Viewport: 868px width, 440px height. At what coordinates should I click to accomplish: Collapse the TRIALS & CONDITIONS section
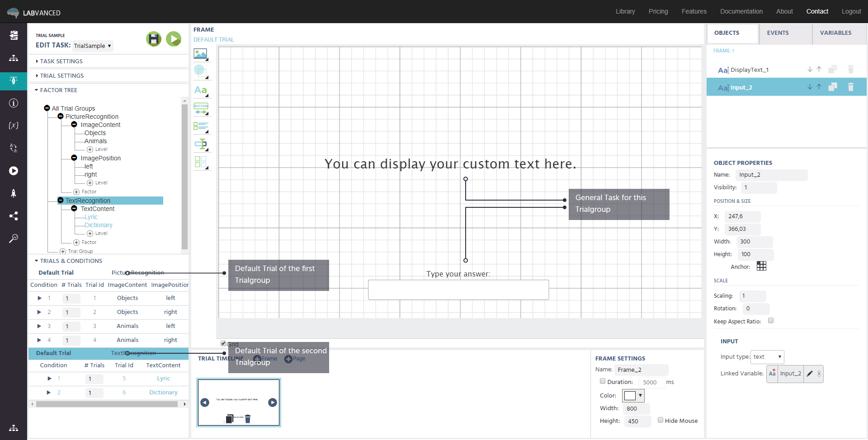click(68, 261)
